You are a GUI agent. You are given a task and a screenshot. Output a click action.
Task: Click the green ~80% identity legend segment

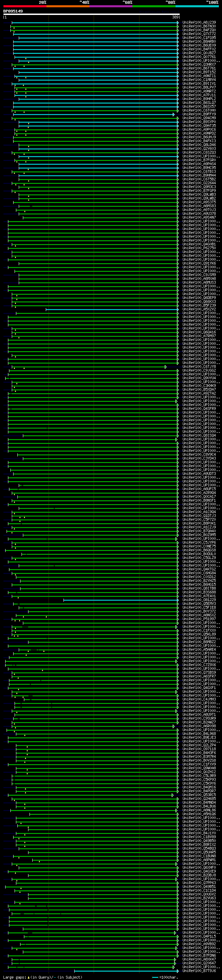pyautogui.click(x=154, y=6)
